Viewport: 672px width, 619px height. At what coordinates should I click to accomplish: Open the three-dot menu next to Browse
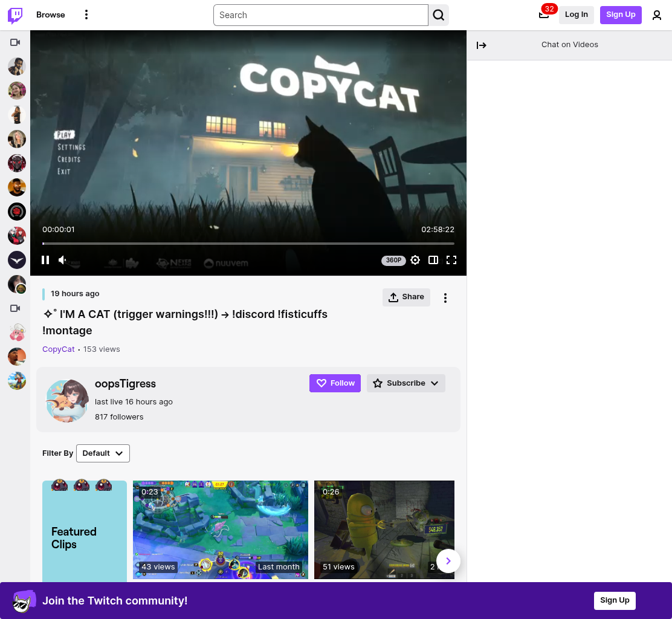[86, 15]
